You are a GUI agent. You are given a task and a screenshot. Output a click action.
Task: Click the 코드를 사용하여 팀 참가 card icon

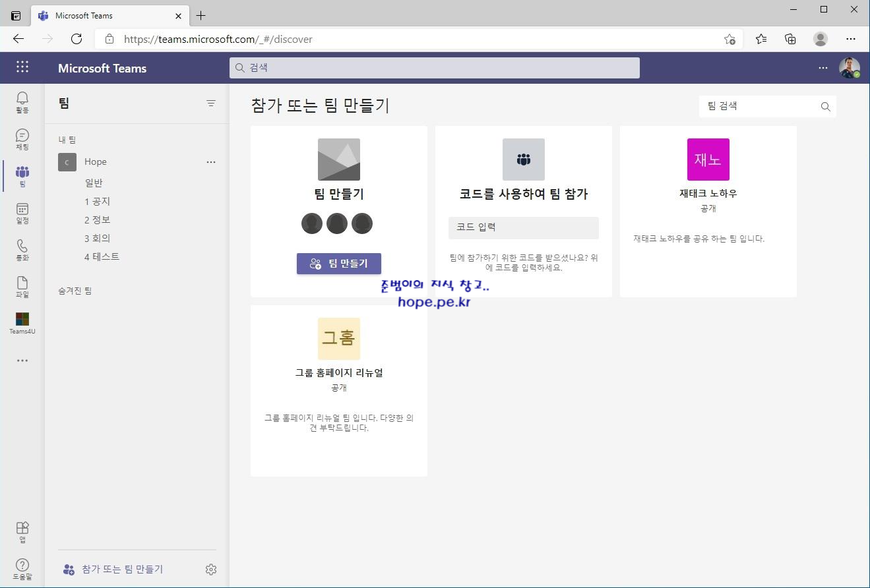tap(524, 160)
